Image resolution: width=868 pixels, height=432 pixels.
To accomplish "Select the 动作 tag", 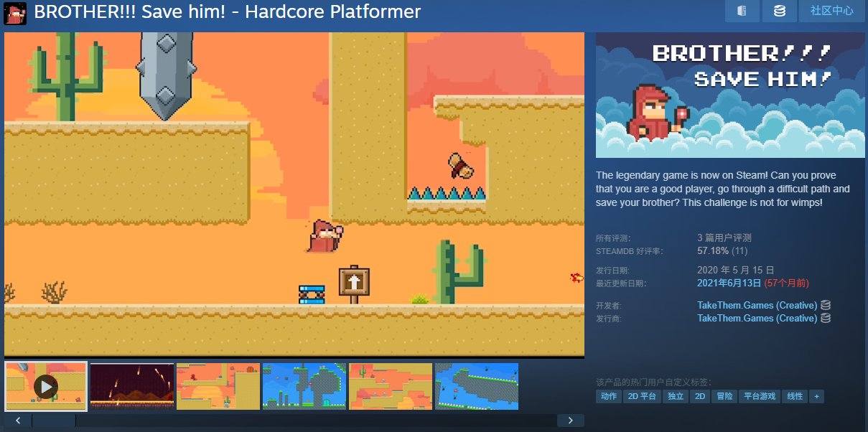I will click(x=608, y=396).
